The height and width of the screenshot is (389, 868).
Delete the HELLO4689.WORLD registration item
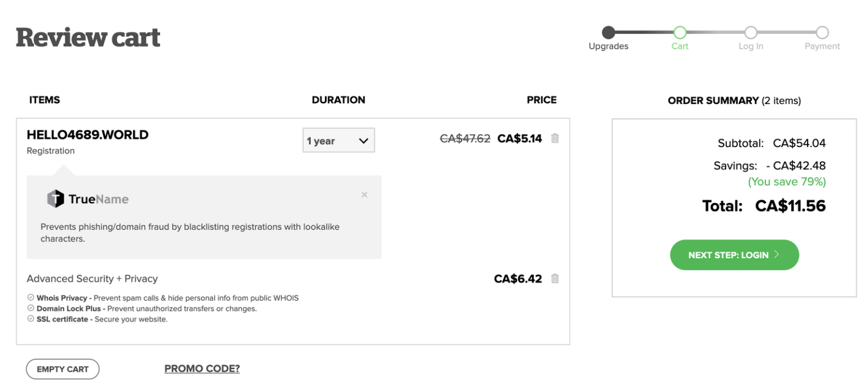point(555,138)
